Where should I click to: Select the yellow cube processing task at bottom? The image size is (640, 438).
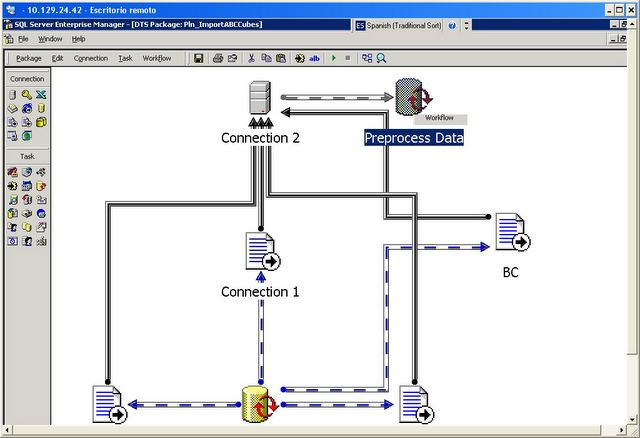point(260,404)
